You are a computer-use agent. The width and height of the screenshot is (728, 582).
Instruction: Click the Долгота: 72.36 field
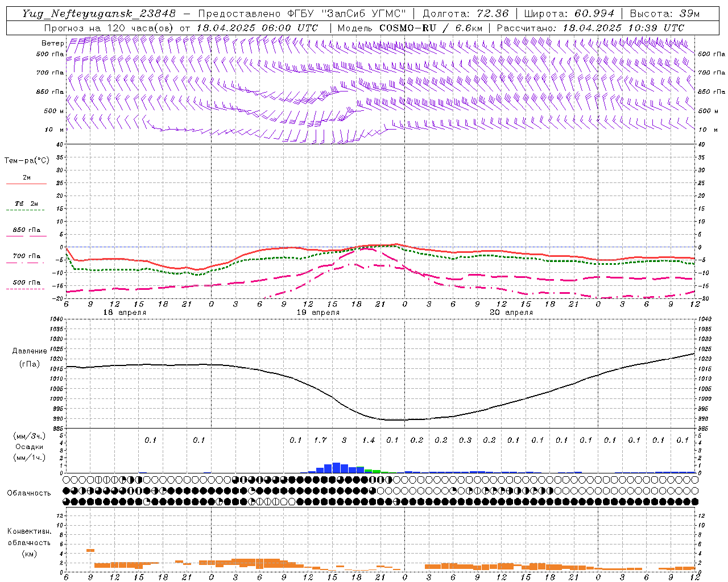pyautogui.click(x=466, y=14)
